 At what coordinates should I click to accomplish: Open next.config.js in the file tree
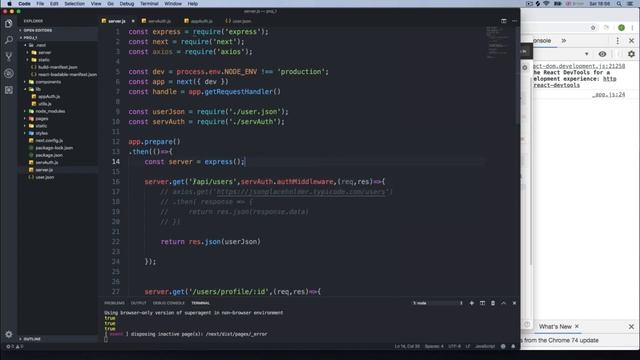pyautogui.click(x=49, y=140)
